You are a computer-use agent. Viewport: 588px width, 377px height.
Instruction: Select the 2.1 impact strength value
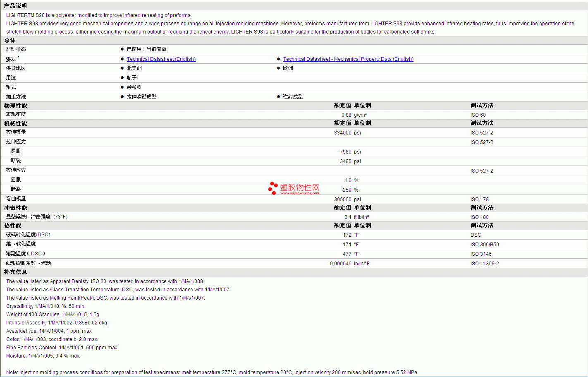coord(348,217)
